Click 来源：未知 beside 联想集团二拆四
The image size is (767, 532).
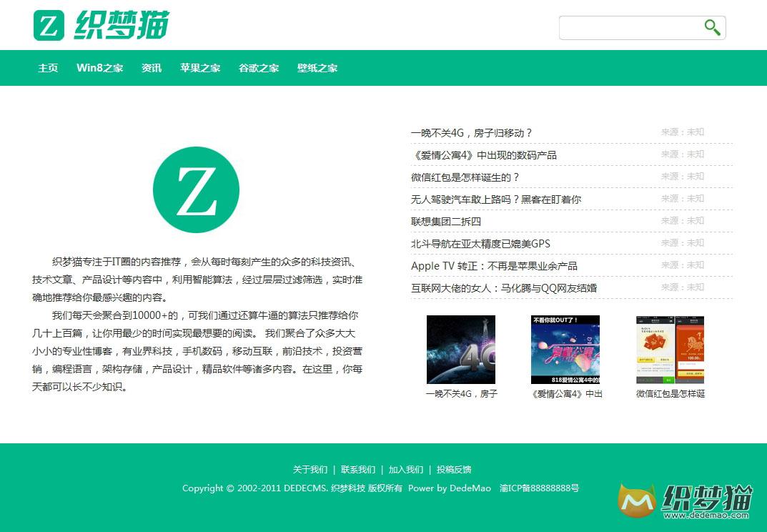tap(683, 221)
